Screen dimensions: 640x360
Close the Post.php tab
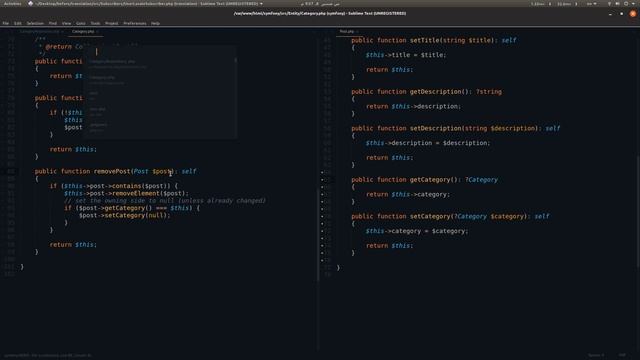(x=357, y=31)
